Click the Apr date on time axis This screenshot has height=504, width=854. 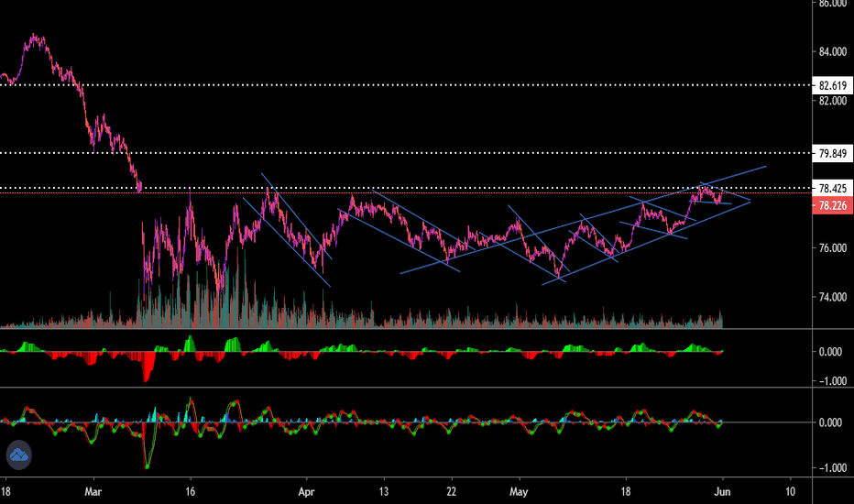307,491
